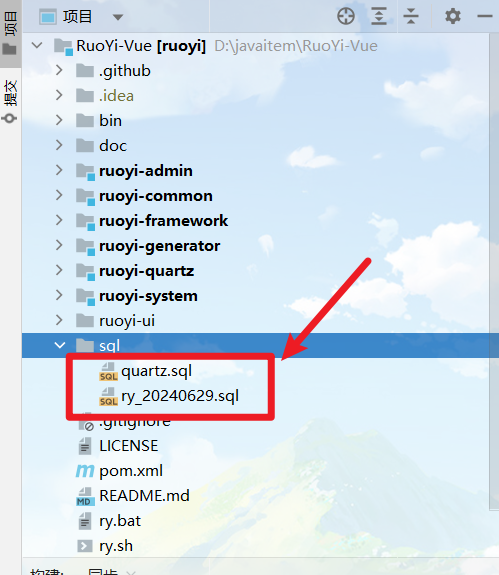Select the ry_20240629.sql file
Screen dimensions: 499x575
pos(180,396)
